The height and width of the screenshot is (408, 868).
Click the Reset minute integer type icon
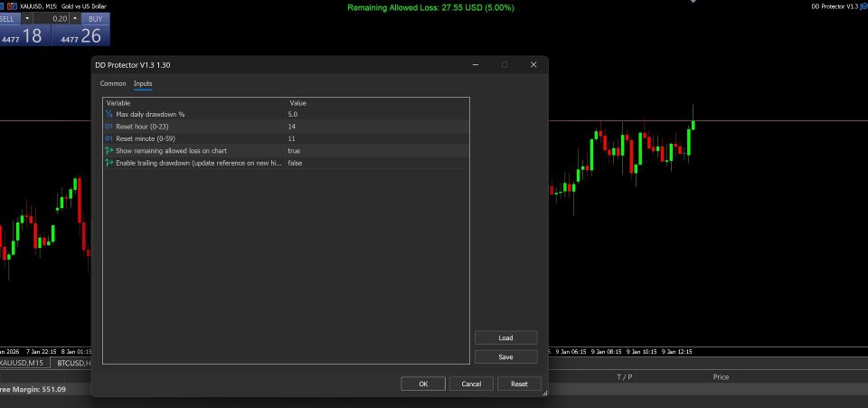[108, 139]
